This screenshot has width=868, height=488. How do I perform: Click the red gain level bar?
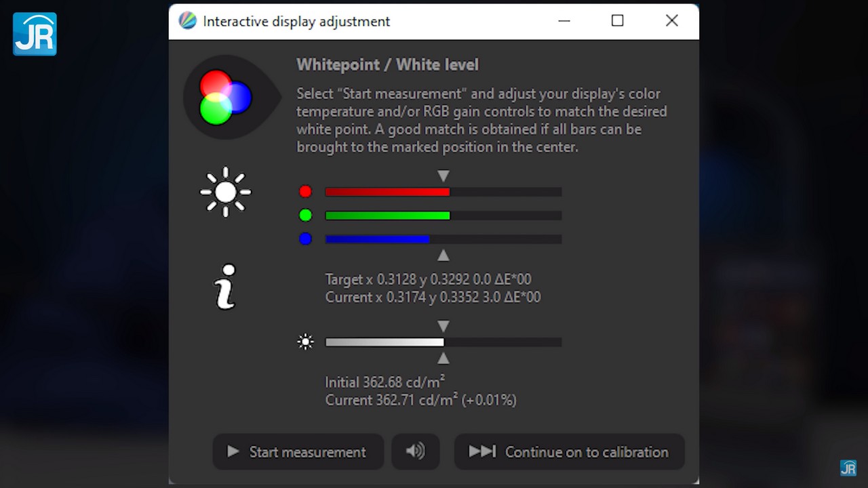[x=443, y=192]
